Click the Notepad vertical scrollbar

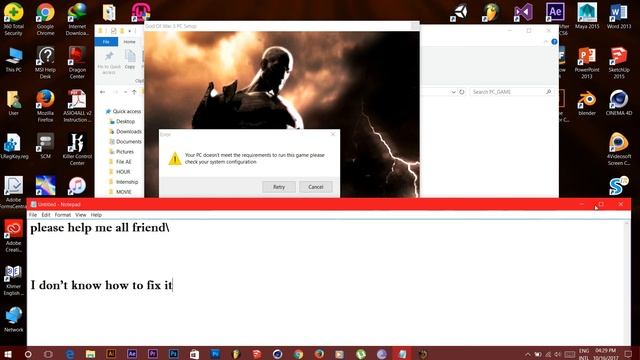[x=627, y=282]
